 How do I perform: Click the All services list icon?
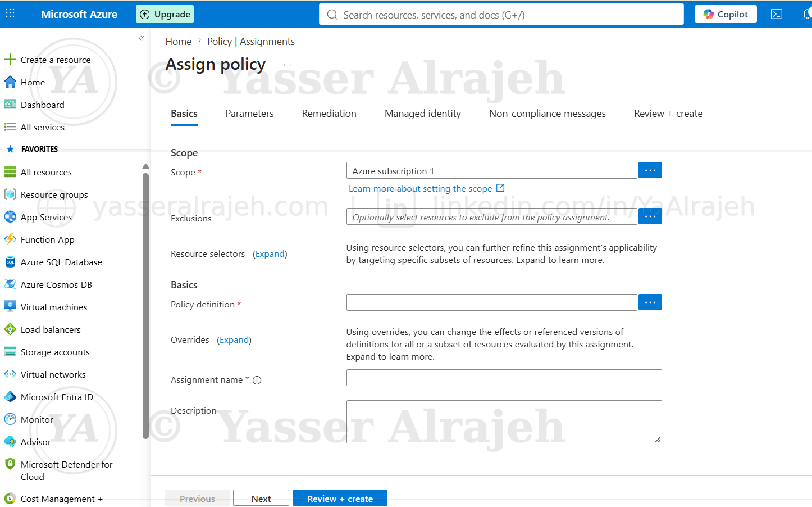coord(10,127)
